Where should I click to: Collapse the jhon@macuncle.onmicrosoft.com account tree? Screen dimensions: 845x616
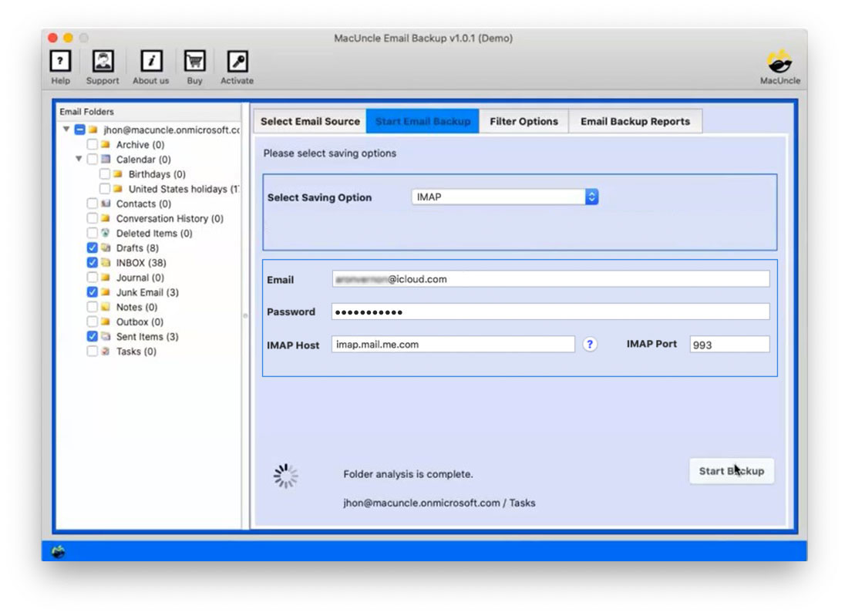point(65,130)
